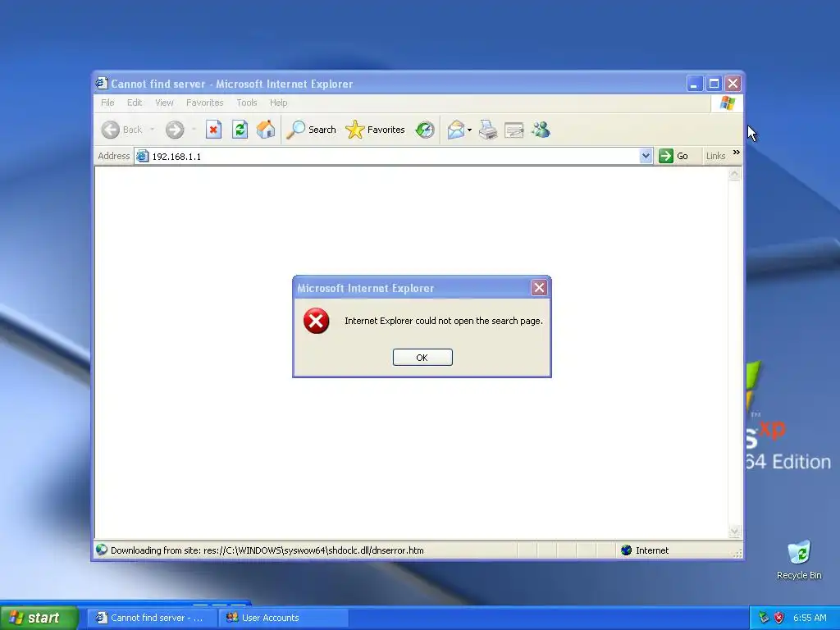Go to the Home page icon
Viewport: 840px width, 630px height.
pyautogui.click(x=266, y=130)
